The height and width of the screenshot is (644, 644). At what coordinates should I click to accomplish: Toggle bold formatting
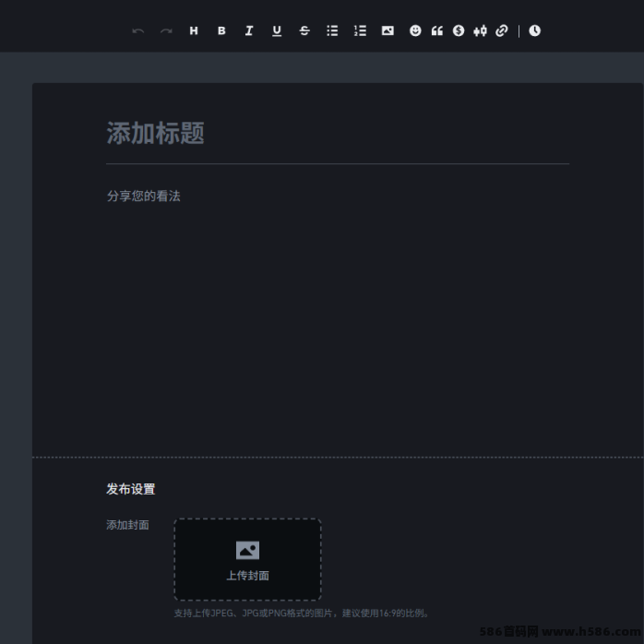[x=221, y=30]
